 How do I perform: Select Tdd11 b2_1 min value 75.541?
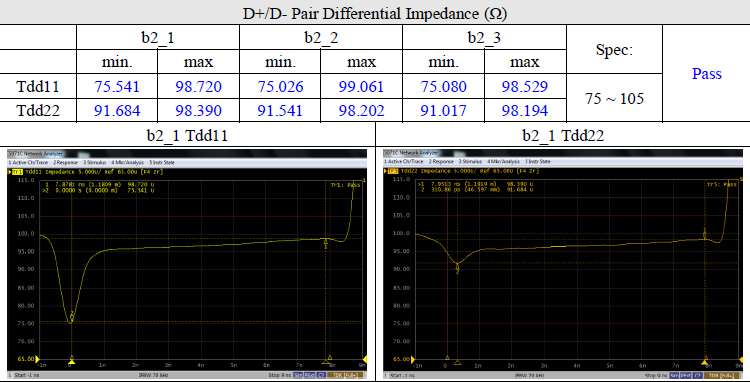pyautogui.click(x=117, y=87)
